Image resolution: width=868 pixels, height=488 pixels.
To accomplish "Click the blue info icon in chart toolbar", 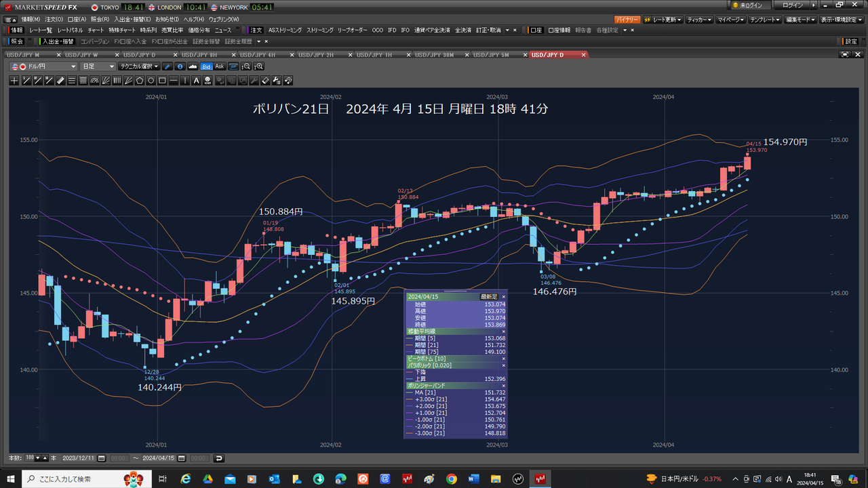I will 180,66.
